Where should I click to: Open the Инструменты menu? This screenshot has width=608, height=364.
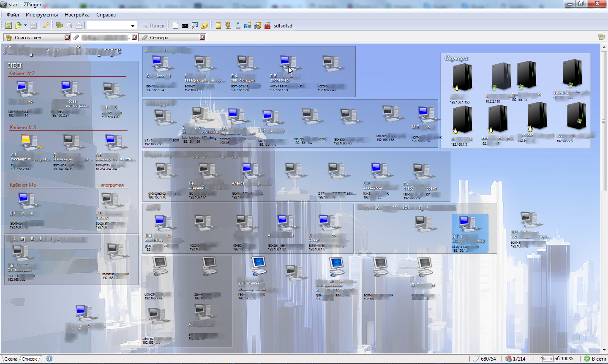coord(41,15)
